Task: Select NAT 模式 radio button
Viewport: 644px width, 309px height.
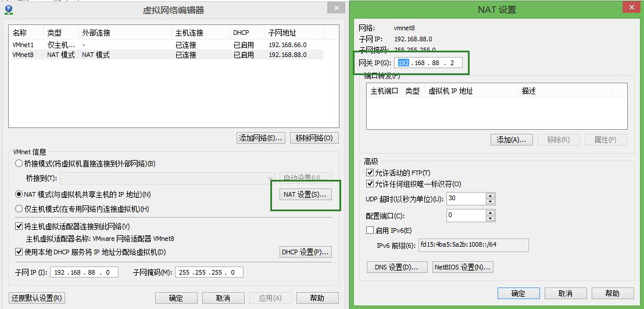Action: (19, 194)
